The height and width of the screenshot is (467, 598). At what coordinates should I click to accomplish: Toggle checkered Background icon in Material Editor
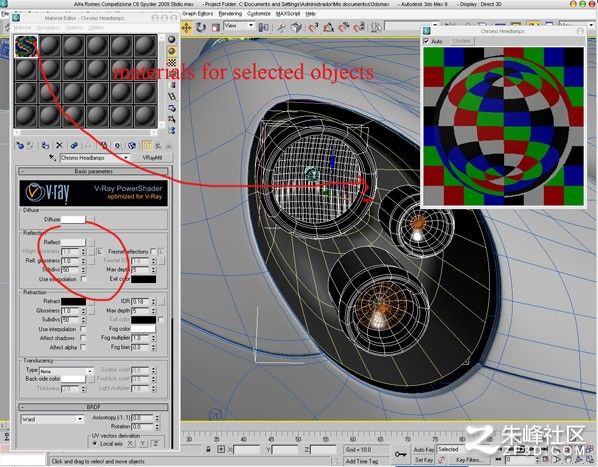pos(172,63)
